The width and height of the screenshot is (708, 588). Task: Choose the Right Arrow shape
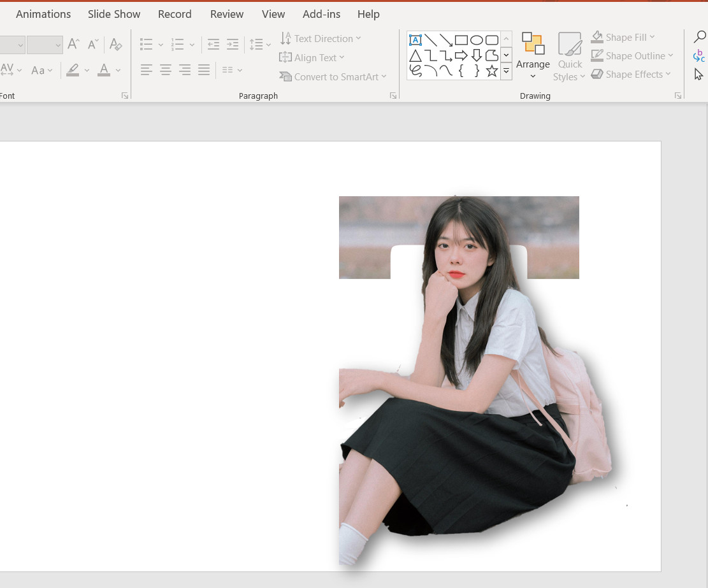461,55
